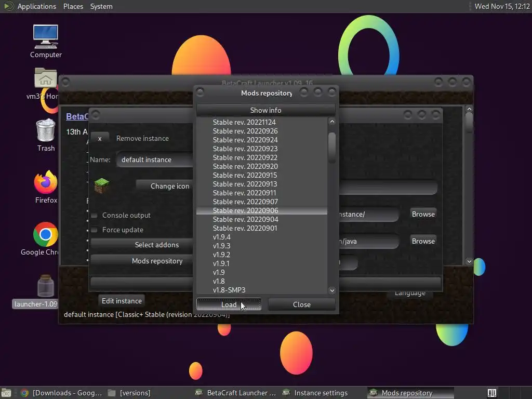Click the instance Name input field
The width and height of the screenshot is (532, 399).
(x=155, y=160)
